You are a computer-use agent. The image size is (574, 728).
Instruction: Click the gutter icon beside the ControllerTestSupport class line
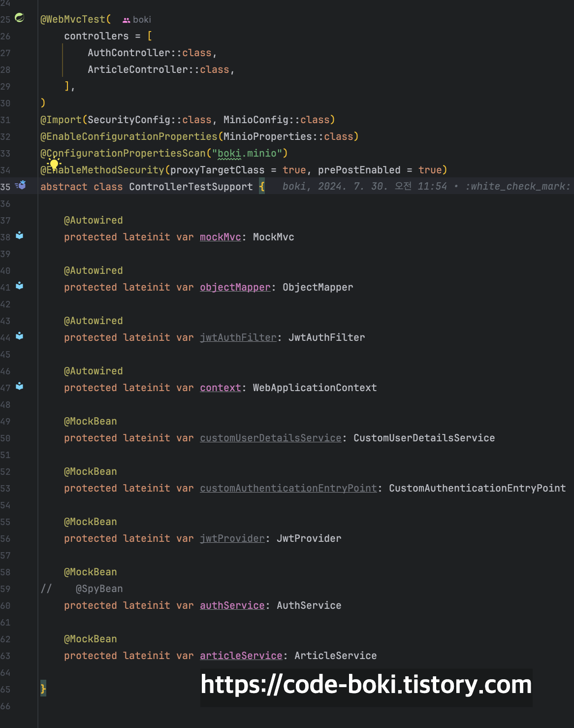click(20, 185)
